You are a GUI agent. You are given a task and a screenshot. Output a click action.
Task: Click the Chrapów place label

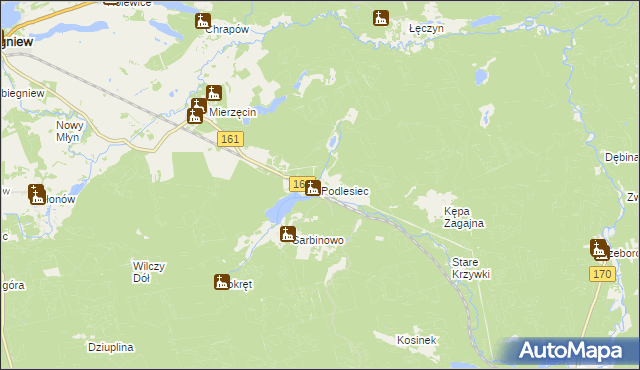click(x=227, y=30)
